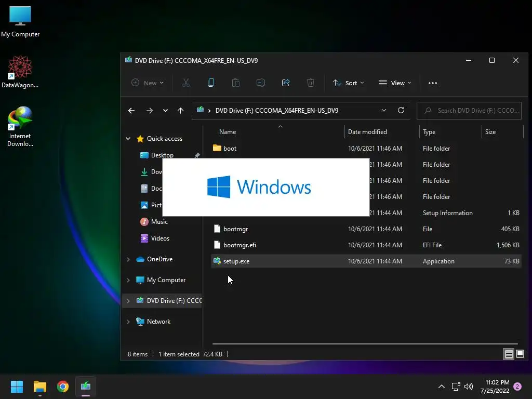Click the '405 KB' size cell
This screenshot has width=532, height=399.
510,229
